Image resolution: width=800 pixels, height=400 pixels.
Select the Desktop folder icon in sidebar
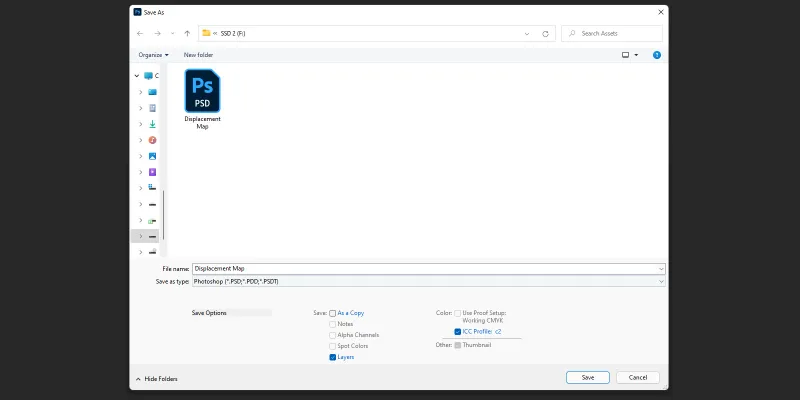tap(152, 92)
